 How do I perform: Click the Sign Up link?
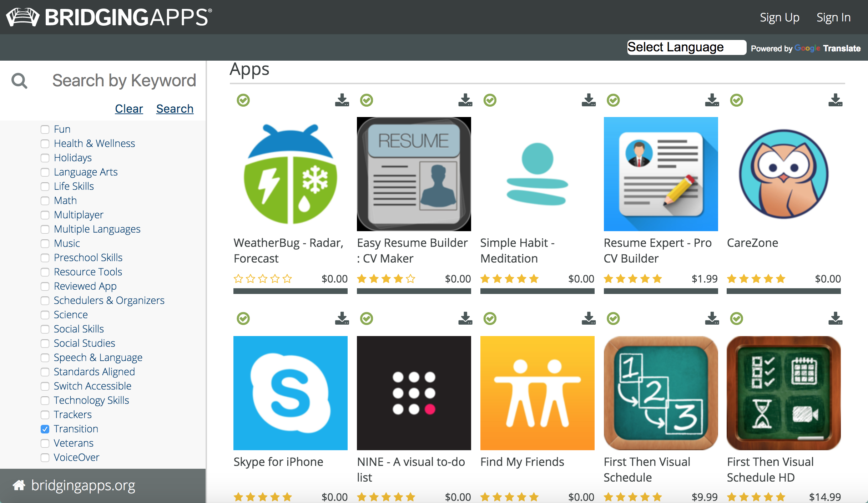[779, 17]
